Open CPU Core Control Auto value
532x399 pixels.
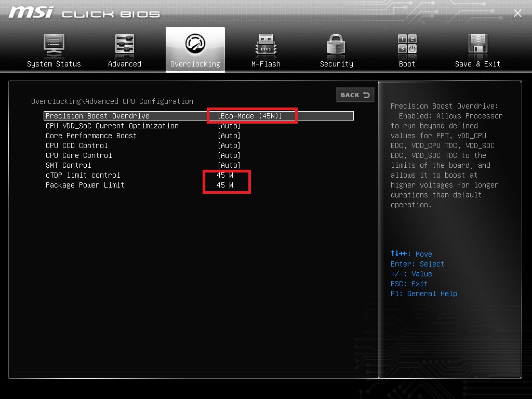tap(229, 155)
